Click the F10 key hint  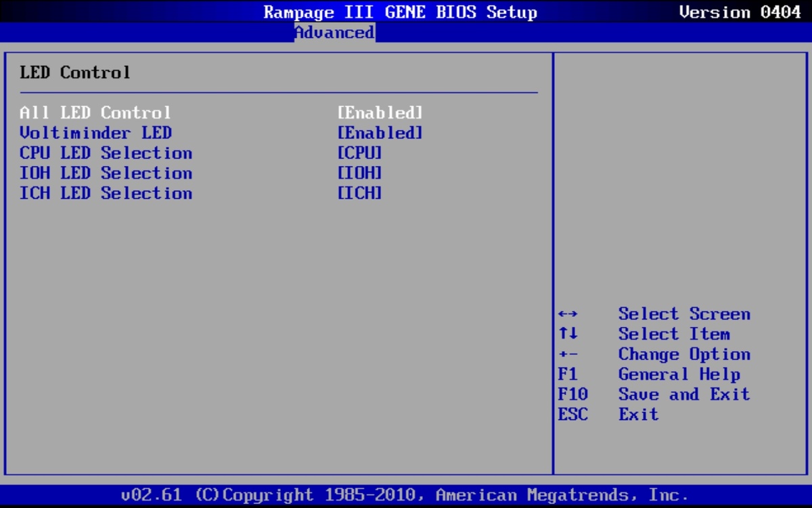pyautogui.click(x=572, y=394)
